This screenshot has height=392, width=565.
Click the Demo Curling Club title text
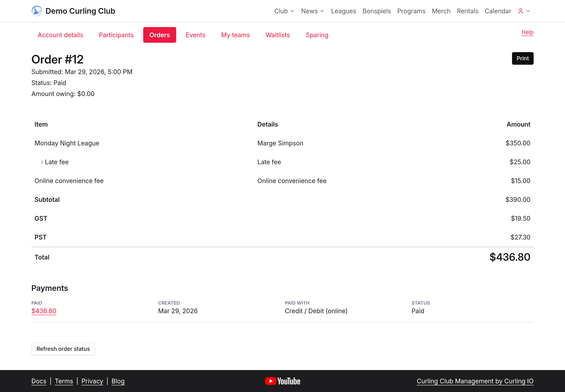click(x=80, y=11)
